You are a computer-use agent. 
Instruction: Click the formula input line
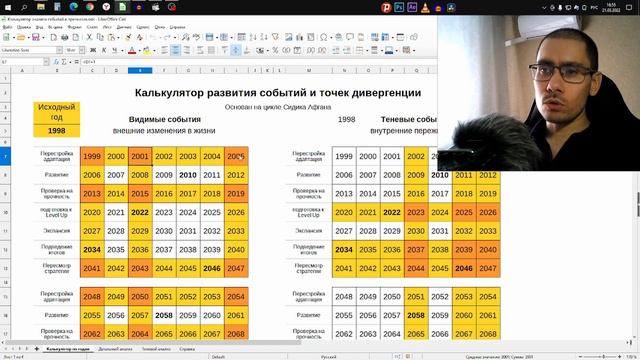[258, 62]
